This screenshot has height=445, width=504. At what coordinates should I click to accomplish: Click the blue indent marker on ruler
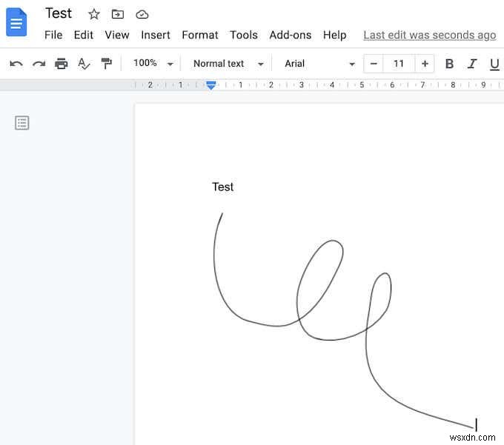[210, 85]
